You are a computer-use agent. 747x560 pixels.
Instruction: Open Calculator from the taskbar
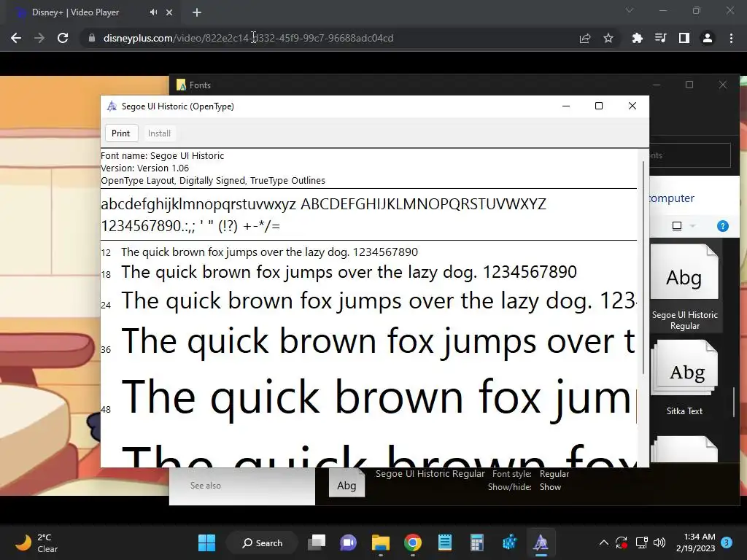(477, 542)
